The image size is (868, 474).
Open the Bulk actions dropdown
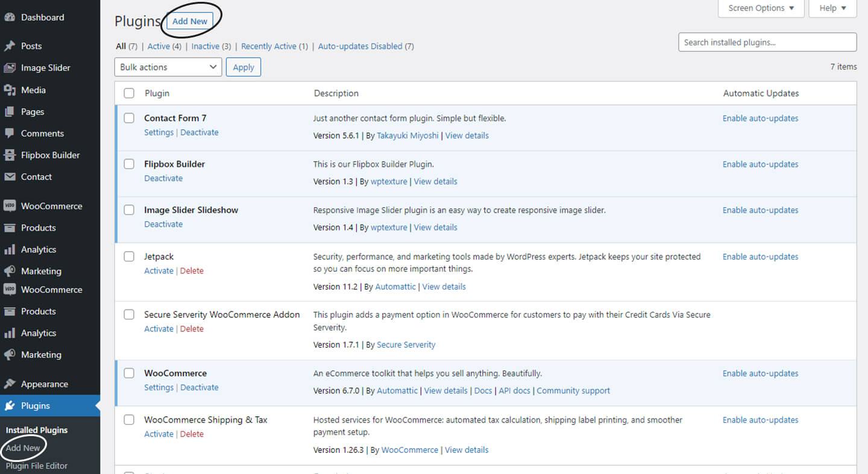(x=168, y=67)
